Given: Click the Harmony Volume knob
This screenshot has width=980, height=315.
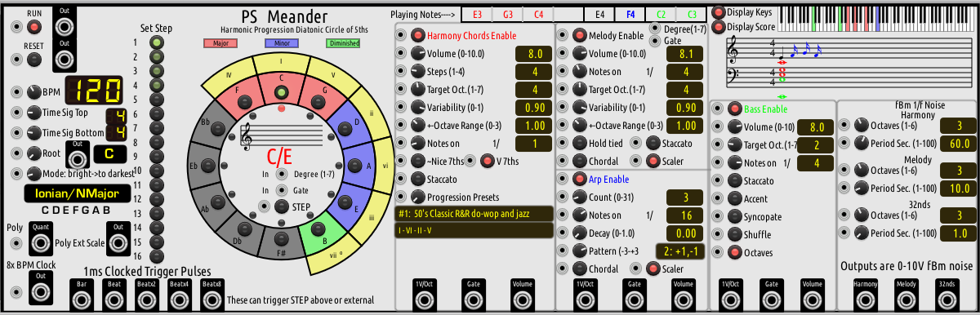Looking at the screenshot, I should pyautogui.click(x=418, y=54).
